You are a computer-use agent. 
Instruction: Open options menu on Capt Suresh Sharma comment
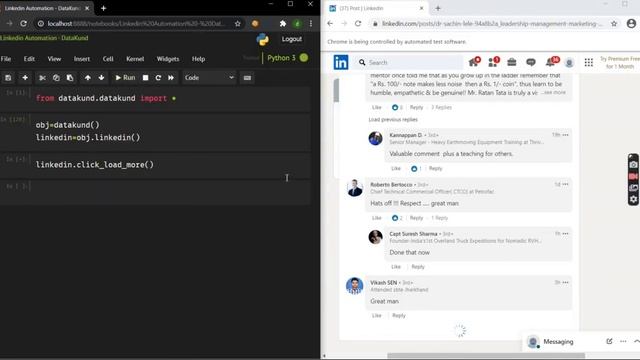pyautogui.click(x=565, y=233)
